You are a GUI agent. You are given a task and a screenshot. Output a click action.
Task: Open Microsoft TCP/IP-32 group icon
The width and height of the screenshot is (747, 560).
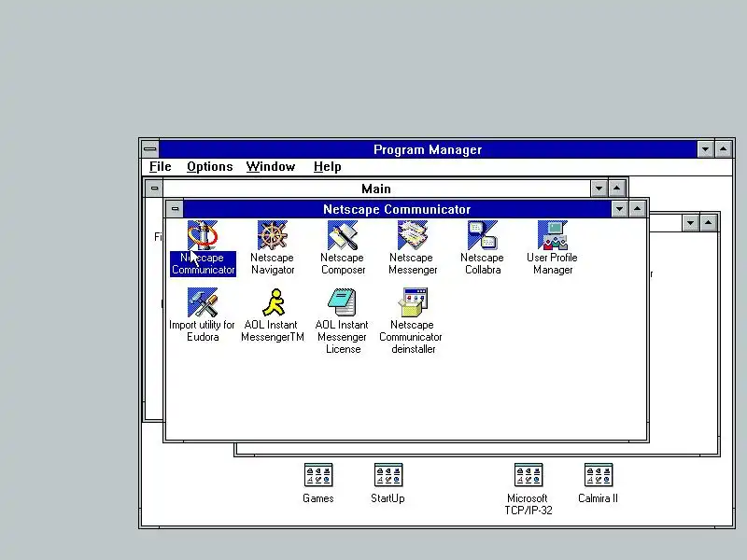tap(529, 475)
